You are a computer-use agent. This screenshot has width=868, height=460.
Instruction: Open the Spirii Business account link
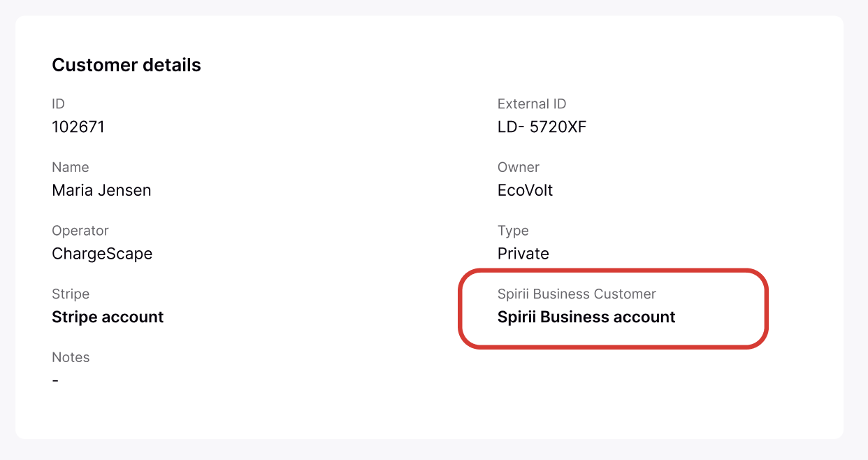tap(586, 317)
